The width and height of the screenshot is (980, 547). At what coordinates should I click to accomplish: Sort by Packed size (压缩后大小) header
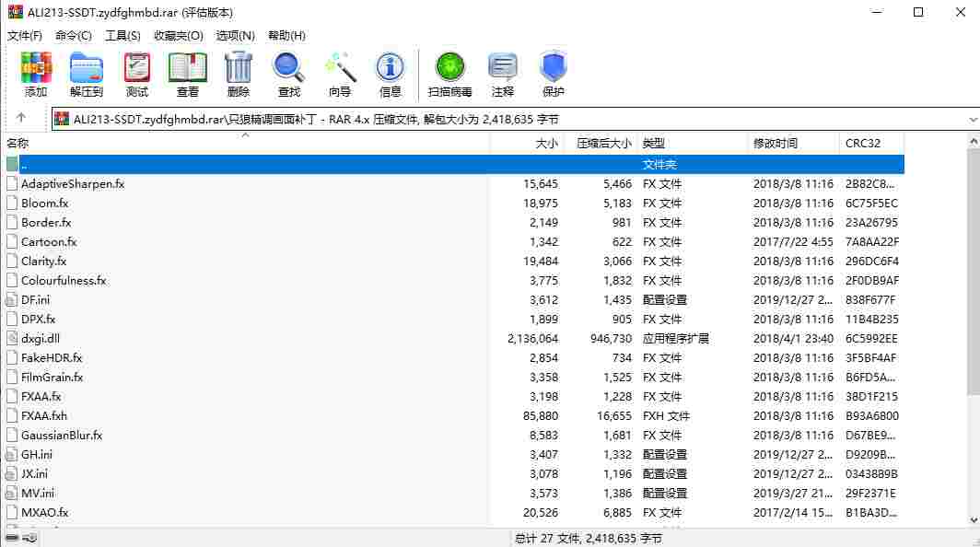point(601,143)
